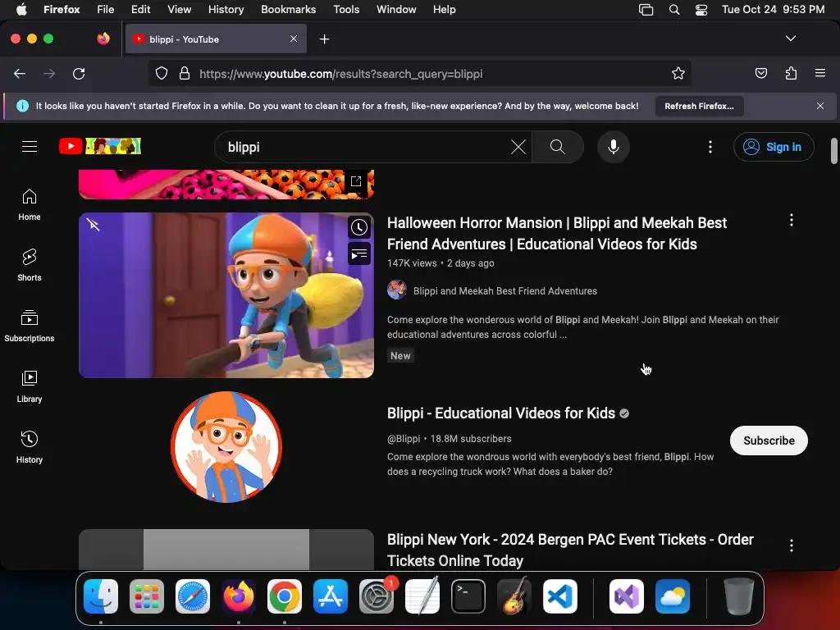The height and width of the screenshot is (630, 840).
Task: Close the blippi - YouTube tab
Action: (x=294, y=39)
